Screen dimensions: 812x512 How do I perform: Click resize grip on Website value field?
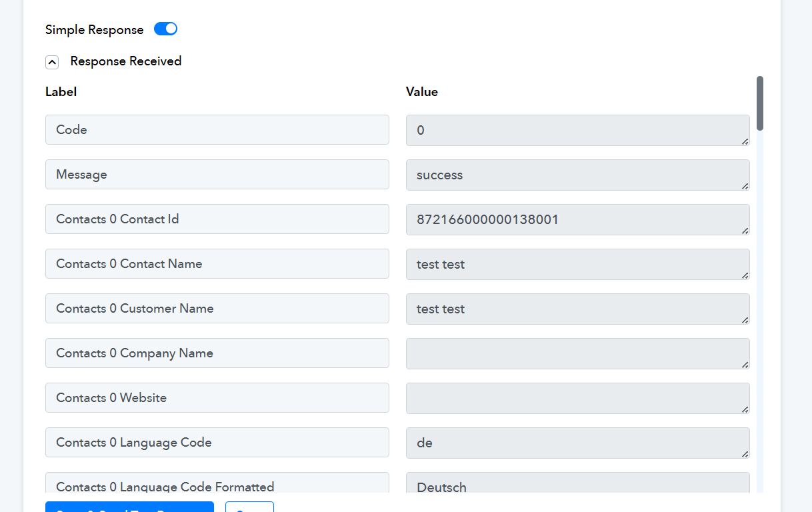(x=745, y=409)
